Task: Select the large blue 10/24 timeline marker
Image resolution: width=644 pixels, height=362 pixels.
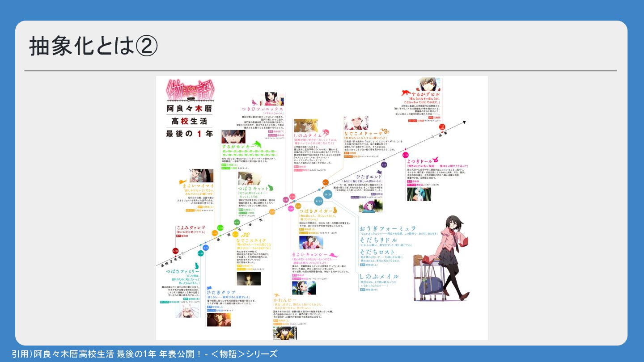Action: pos(328,194)
